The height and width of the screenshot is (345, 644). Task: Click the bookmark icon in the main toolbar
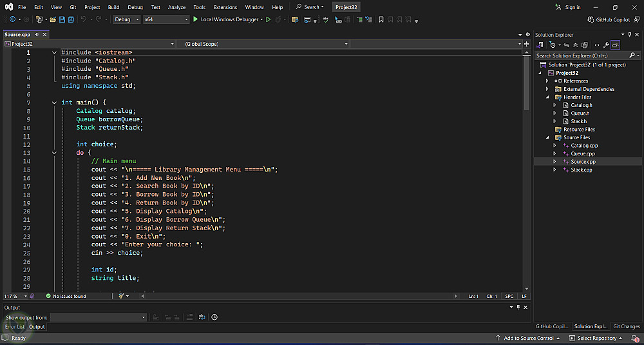[381, 19]
